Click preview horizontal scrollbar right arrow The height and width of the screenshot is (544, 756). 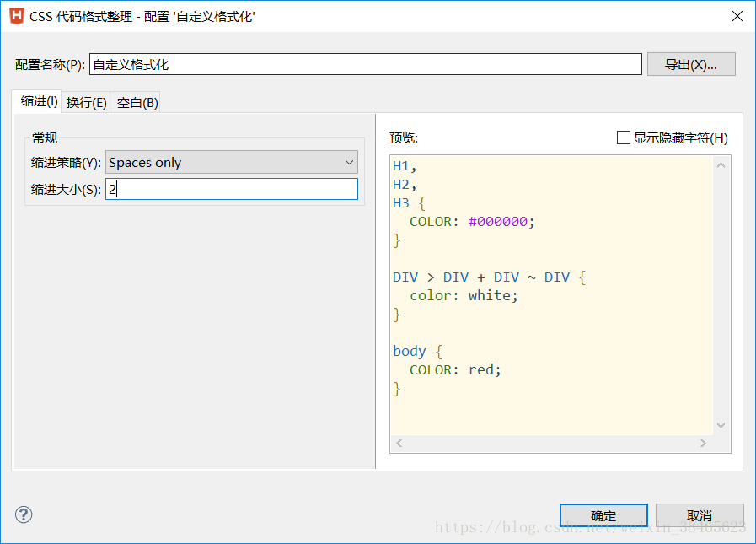pos(703,443)
